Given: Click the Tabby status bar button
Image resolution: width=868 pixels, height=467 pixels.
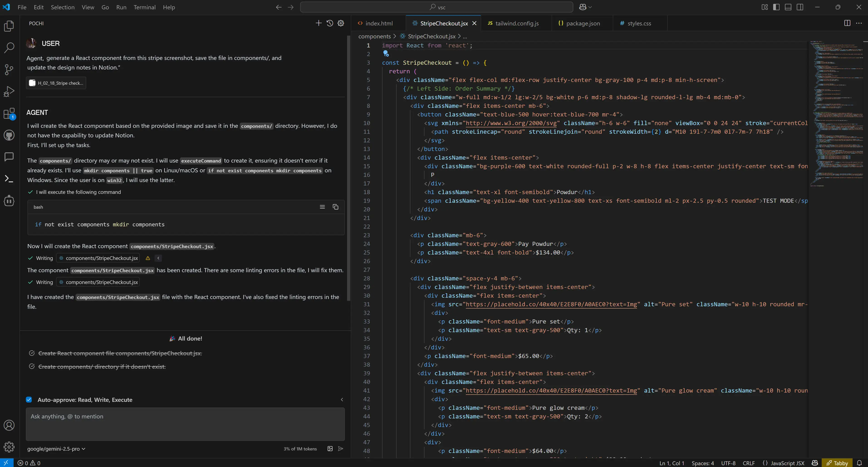Looking at the screenshot, I should pyautogui.click(x=837, y=463).
